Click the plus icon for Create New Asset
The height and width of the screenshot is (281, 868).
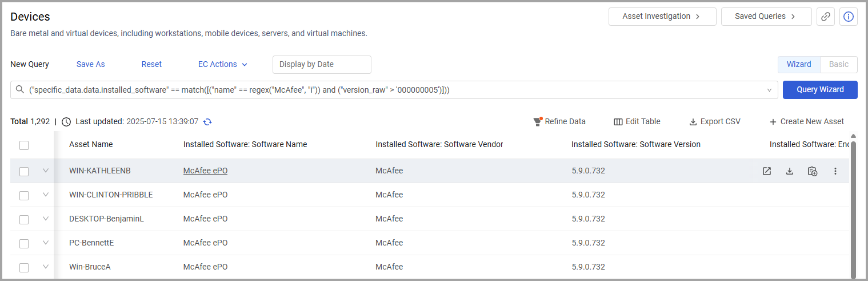click(773, 121)
